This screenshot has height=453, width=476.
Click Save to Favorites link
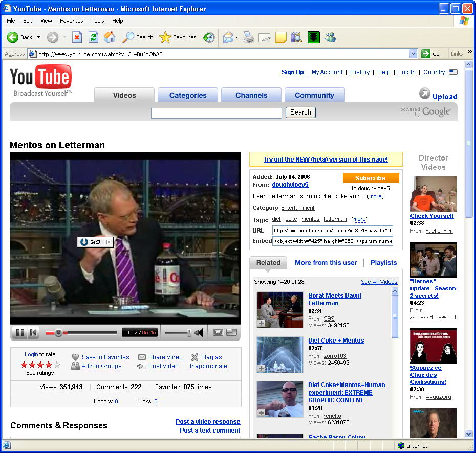pos(105,357)
